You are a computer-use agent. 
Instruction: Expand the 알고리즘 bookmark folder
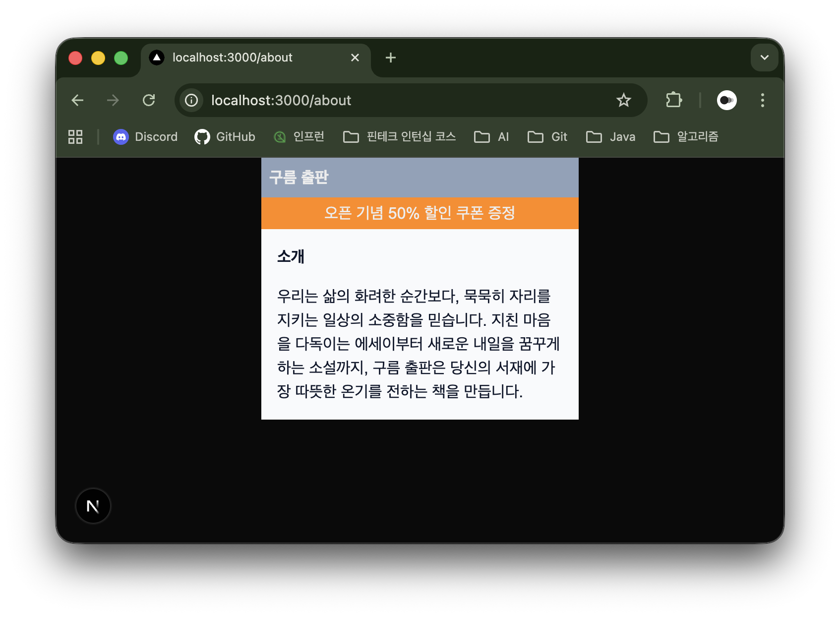[x=686, y=137]
